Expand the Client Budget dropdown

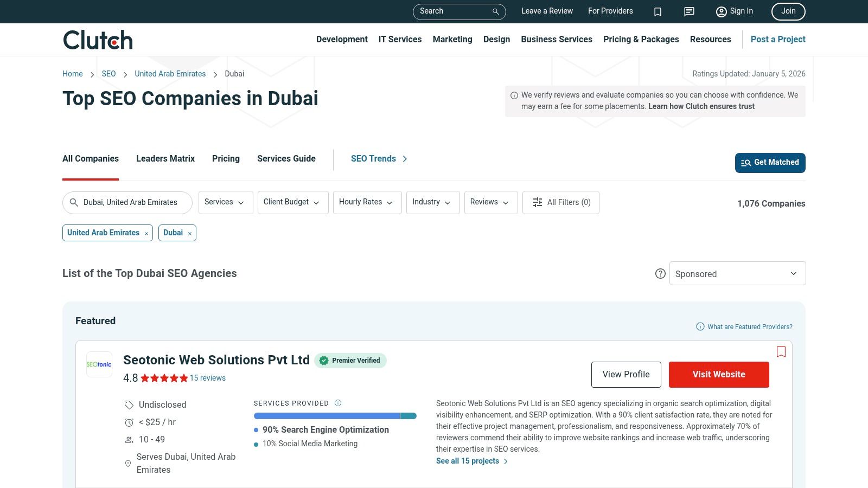292,202
